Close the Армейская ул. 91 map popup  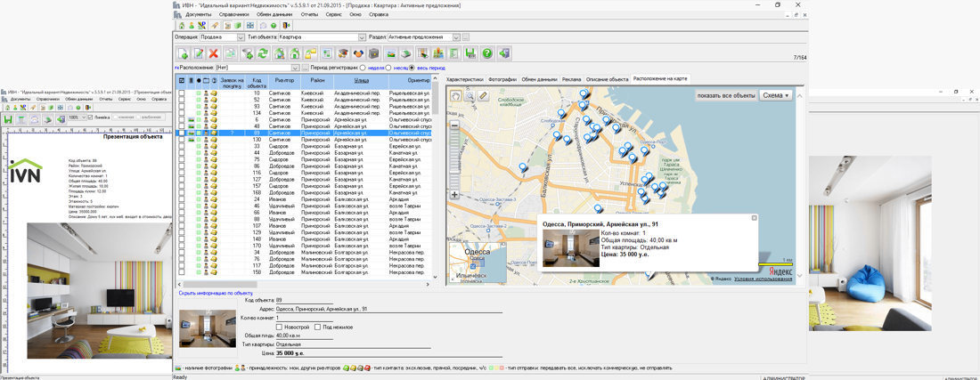pos(755,218)
